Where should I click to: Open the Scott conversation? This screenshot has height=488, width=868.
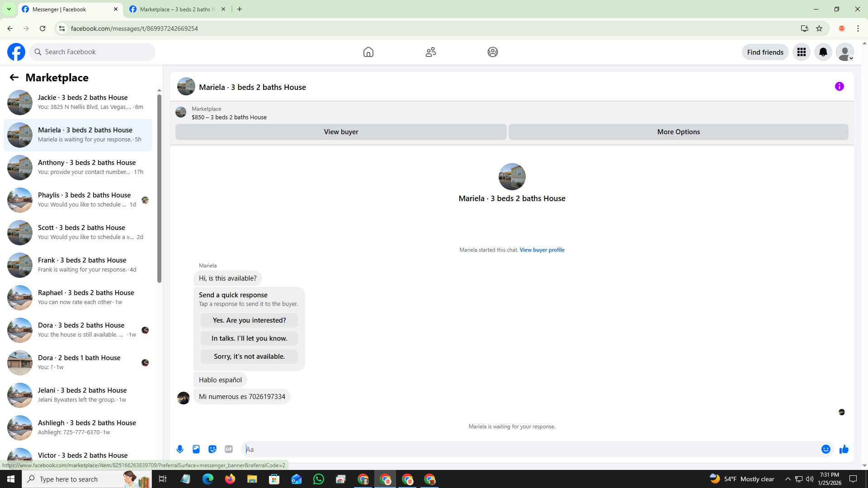pos(78,233)
